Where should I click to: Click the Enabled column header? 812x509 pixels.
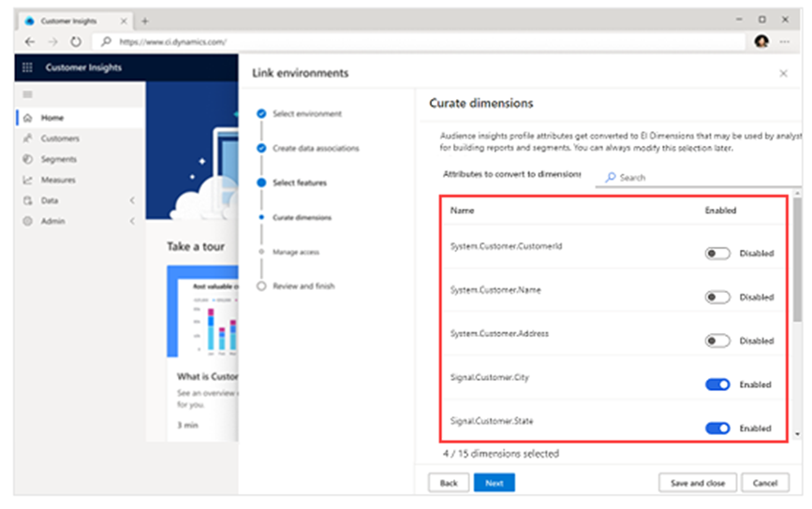(720, 211)
